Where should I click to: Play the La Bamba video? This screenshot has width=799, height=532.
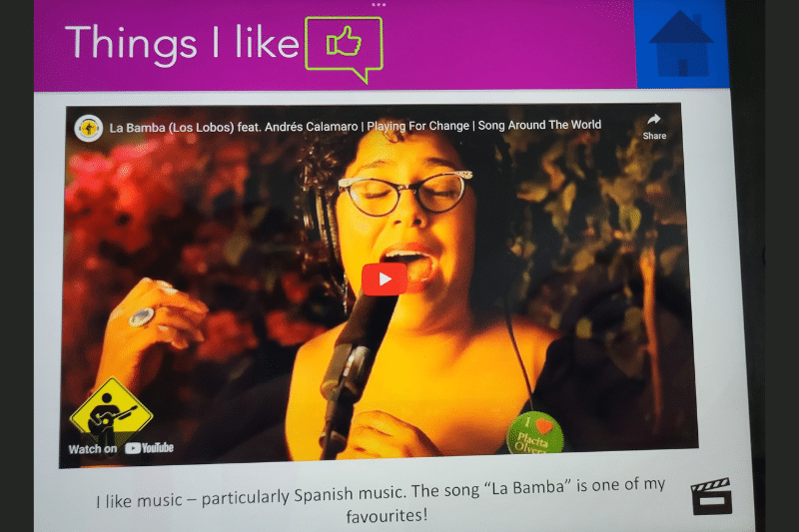385,279
